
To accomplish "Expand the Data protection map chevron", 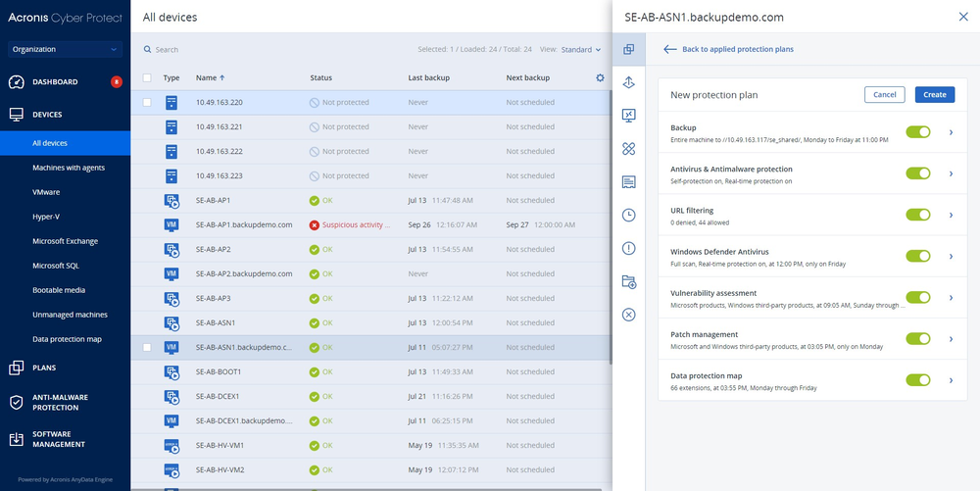I will (952, 380).
